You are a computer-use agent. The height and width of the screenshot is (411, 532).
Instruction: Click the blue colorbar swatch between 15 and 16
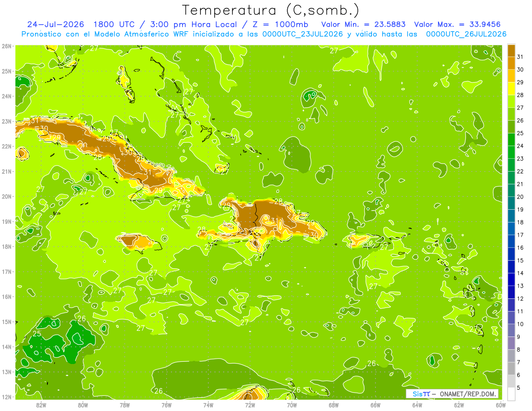click(511, 254)
